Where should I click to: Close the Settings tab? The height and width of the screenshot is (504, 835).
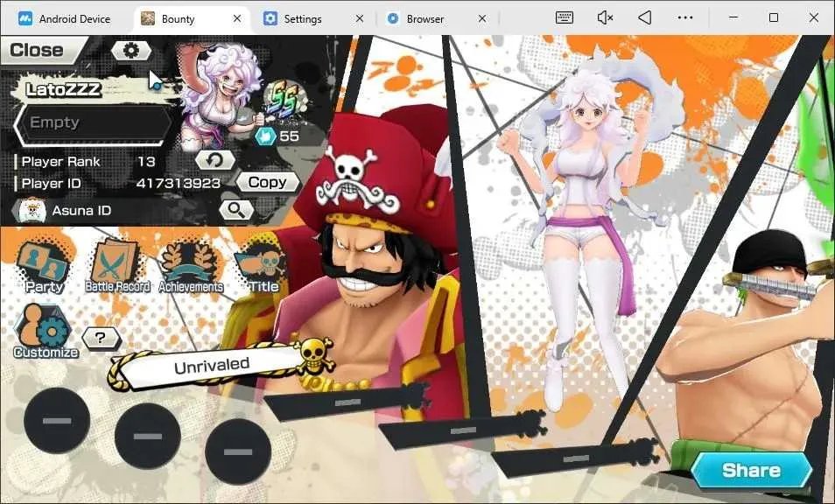[360, 18]
